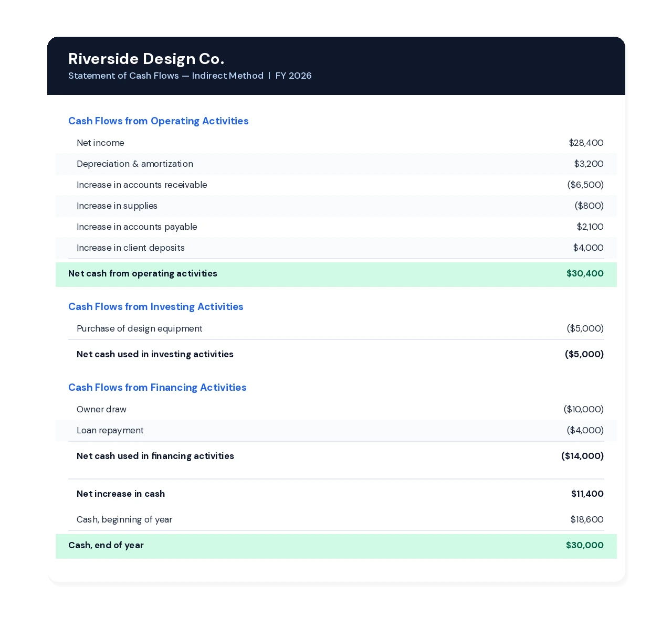672x618 pixels.
Task: Select the Depreciation & amortization label
Action: pyautogui.click(x=135, y=164)
